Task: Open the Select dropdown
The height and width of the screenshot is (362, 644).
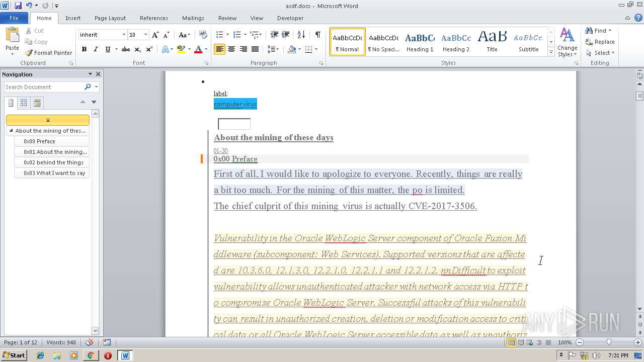Action: 600,53
